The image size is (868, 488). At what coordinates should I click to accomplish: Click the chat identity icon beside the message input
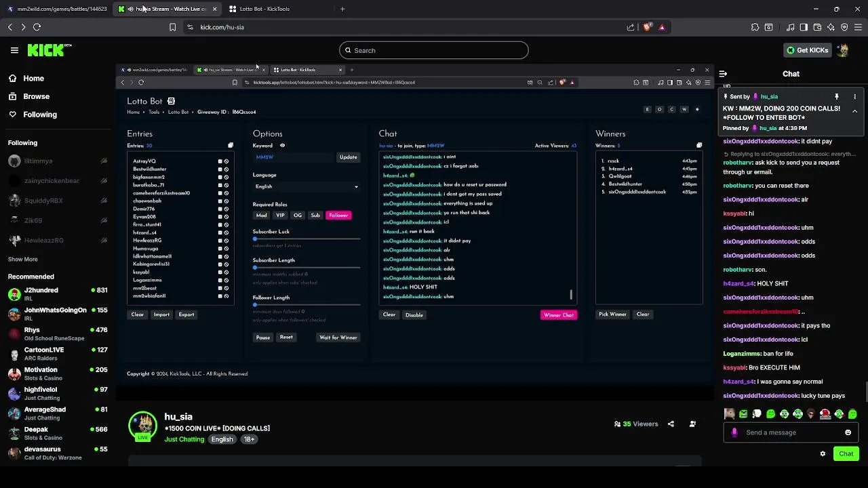[x=734, y=432]
